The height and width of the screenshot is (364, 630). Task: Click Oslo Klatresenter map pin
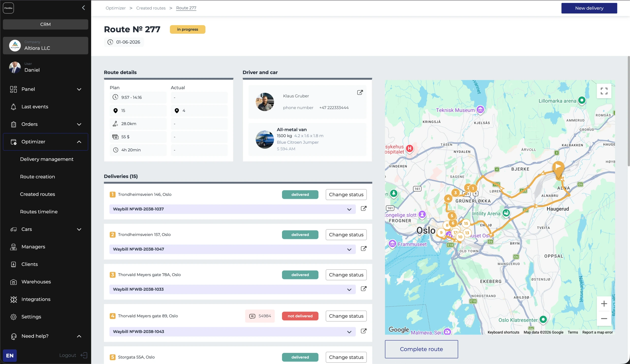(x=543, y=319)
